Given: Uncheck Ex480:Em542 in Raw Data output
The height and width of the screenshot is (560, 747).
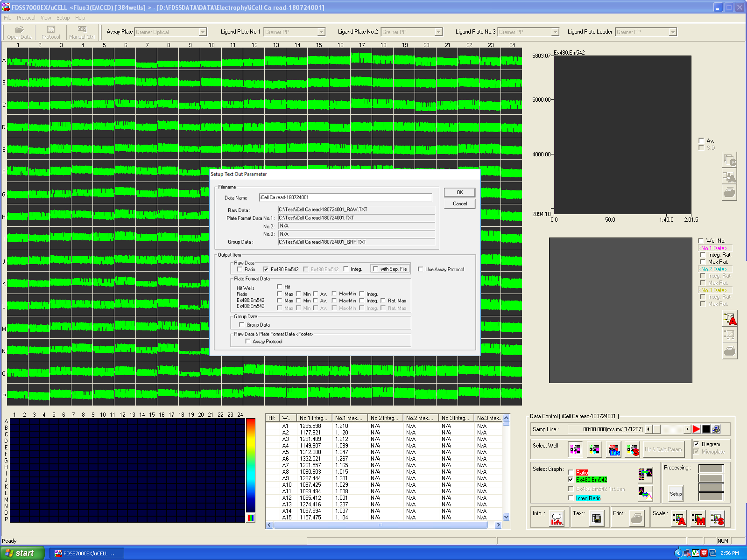Looking at the screenshot, I should tap(266, 269).
